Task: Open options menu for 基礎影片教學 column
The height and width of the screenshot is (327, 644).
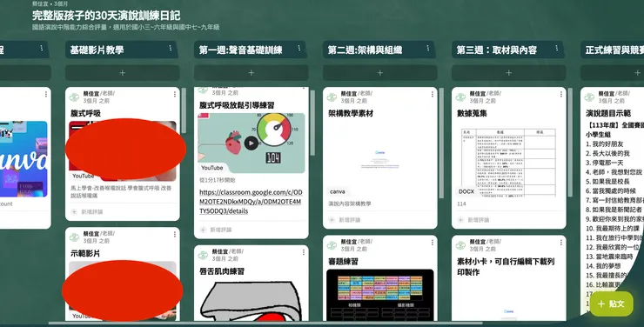Action: click(170, 49)
